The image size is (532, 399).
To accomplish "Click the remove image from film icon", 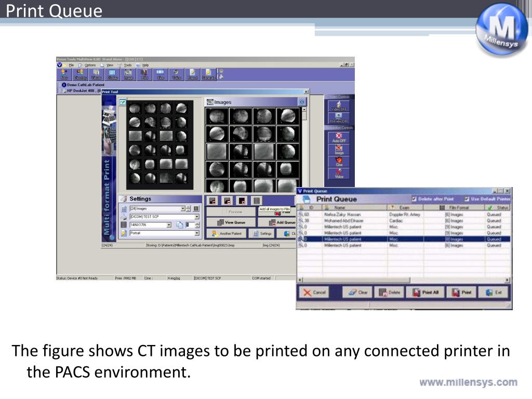I will [x=228, y=201].
